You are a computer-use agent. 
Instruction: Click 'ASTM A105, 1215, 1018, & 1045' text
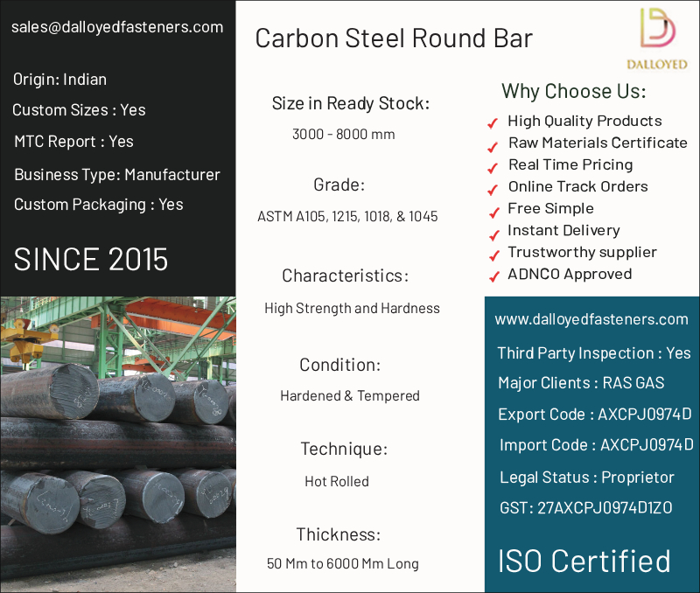347,217
